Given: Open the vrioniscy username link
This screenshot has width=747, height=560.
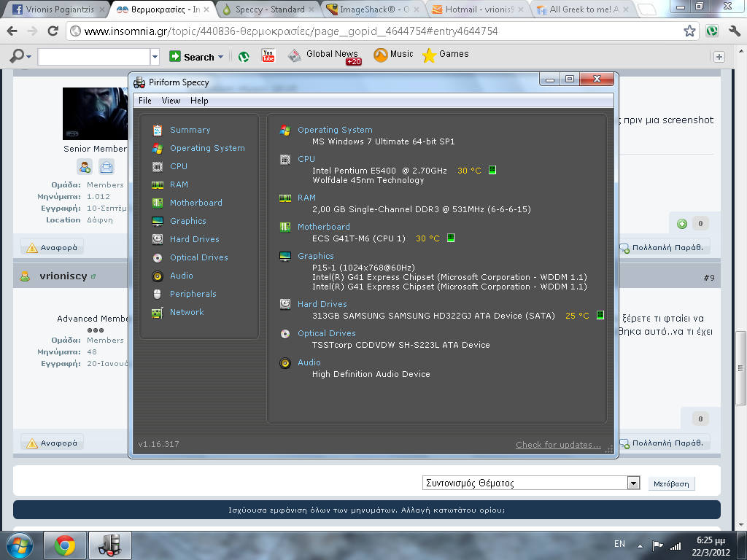Looking at the screenshot, I should point(63,276).
